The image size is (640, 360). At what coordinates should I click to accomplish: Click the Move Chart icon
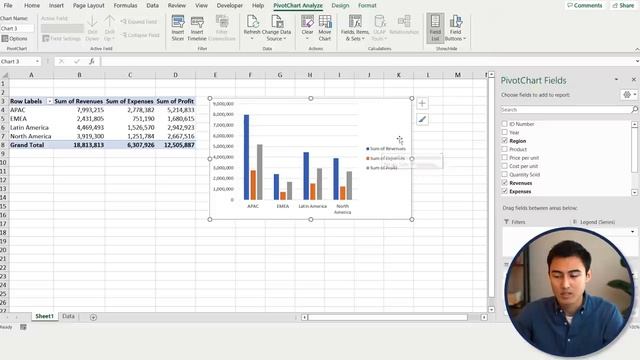pyautogui.click(x=325, y=27)
